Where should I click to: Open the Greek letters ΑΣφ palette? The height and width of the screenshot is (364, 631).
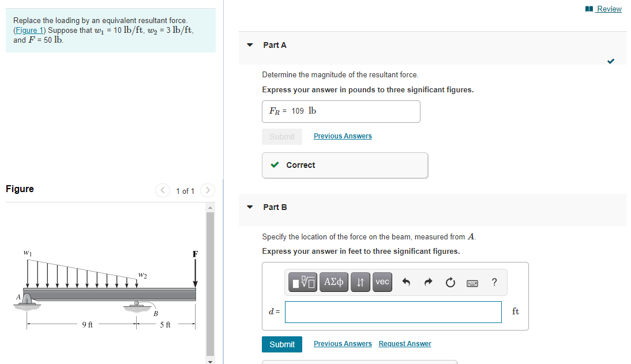pyautogui.click(x=333, y=282)
